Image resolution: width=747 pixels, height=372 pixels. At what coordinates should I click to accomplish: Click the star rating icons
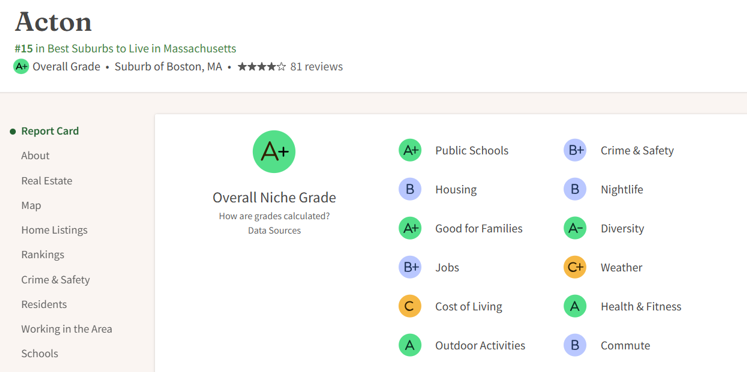coord(262,67)
